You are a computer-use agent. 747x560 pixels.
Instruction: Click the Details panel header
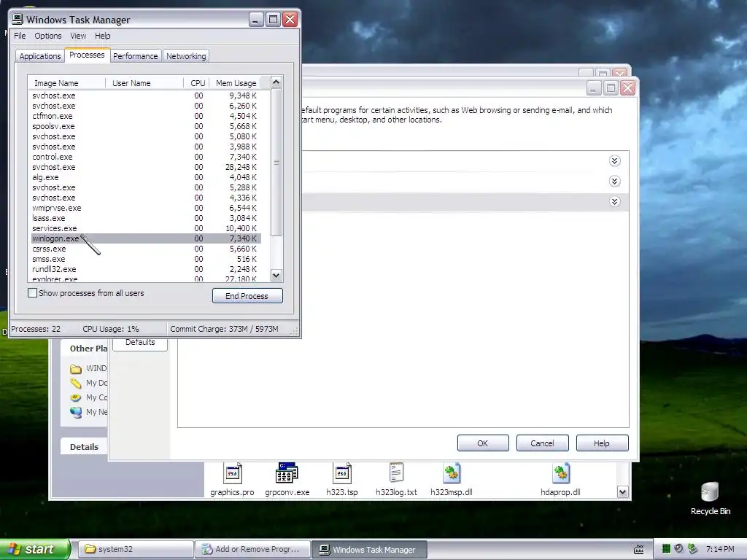click(85, 447)
